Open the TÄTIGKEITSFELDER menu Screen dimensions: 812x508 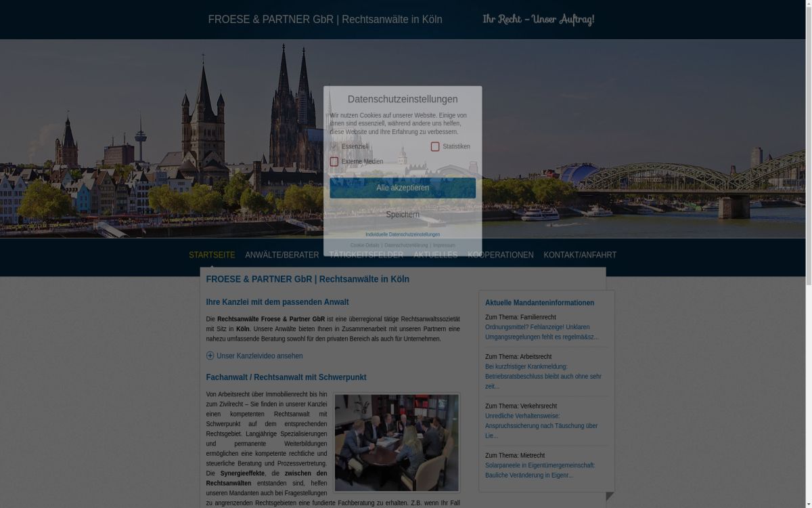point(366,255)
